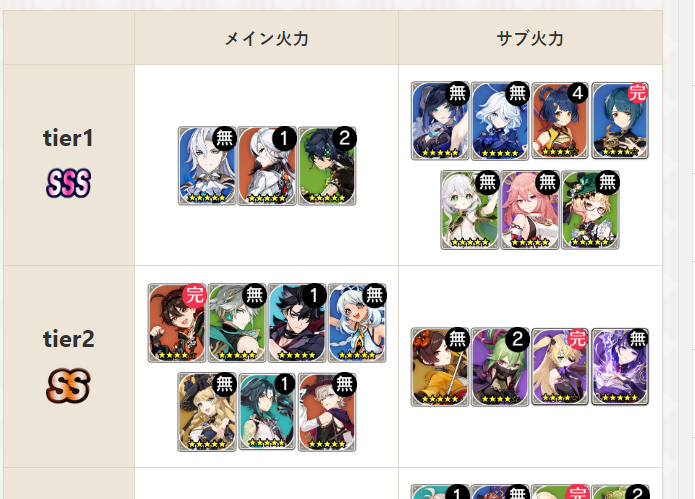Click Kuki Shinobu card with badge 2
Viewport: 695px width, 499px height.
(500, 367)
